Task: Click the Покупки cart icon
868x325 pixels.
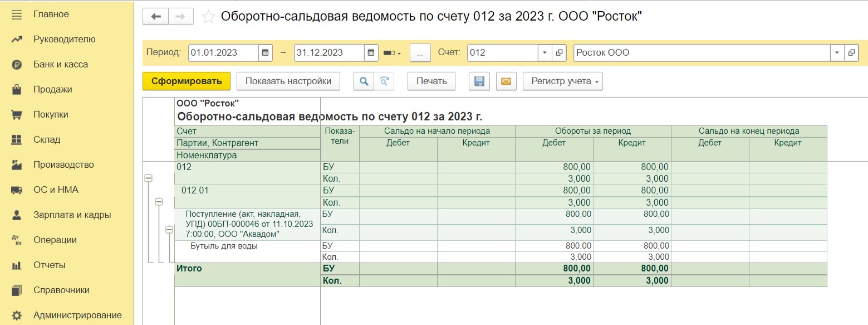Action: tap(17, 115)
